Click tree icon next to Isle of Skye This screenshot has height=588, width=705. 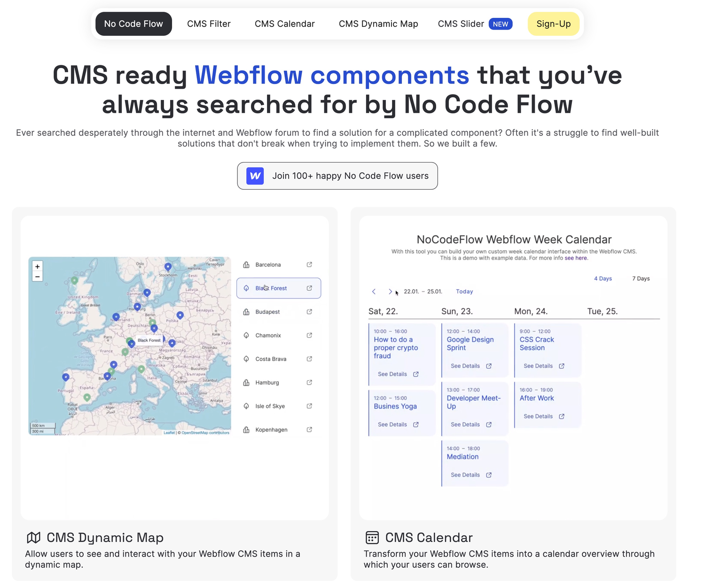(x=246, y=406)
